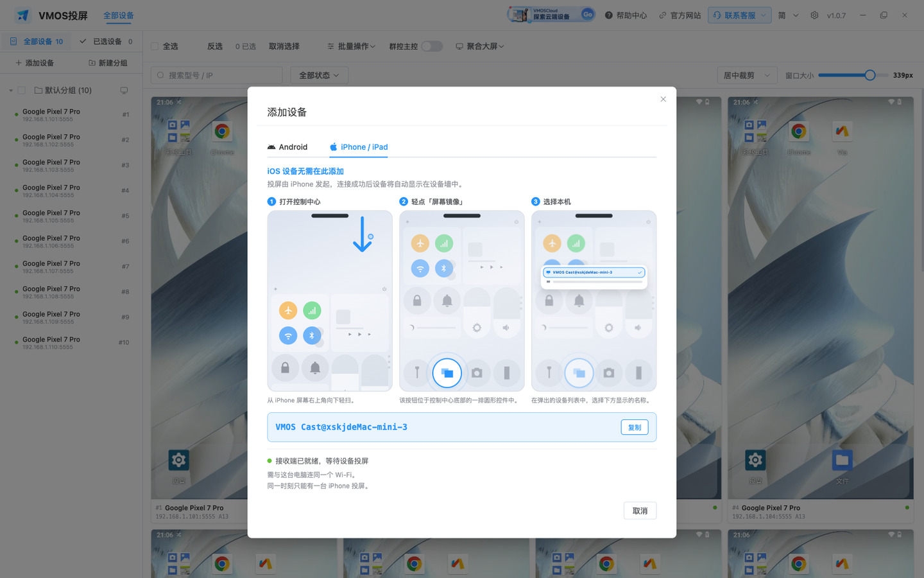Image resolution: width=924 pixels, height=578 pixels.
Task: Open 系统工具 folder on device #4 thumbnail
Action: pos(755,132)
